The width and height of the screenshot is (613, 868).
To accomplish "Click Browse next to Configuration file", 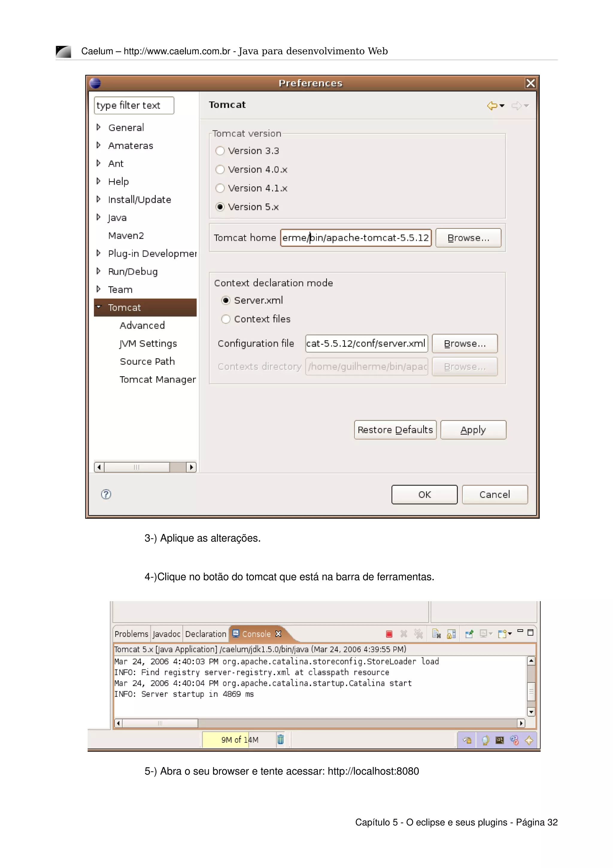I will [x=465, y=344].
